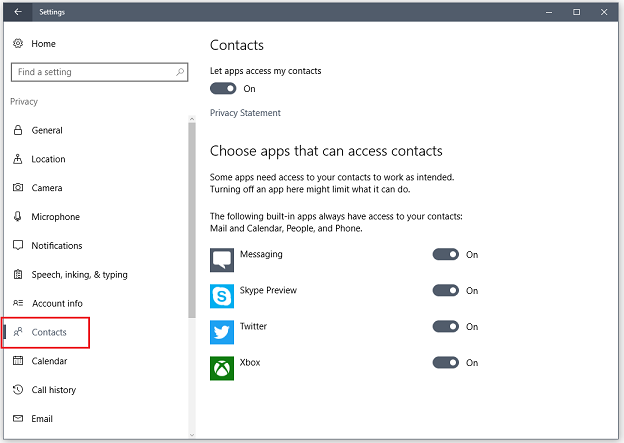Open the Privacy Statement link
The image size is (624, 443).
coord(245,113)
